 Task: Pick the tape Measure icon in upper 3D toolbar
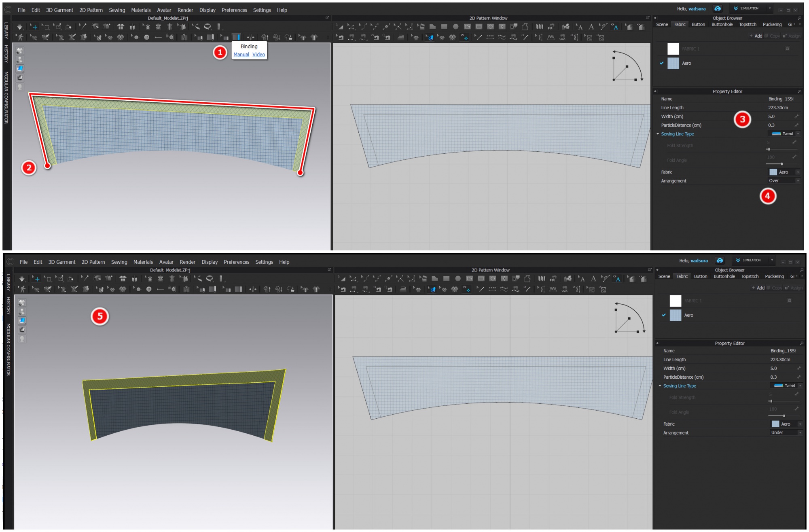click(208, 27)
